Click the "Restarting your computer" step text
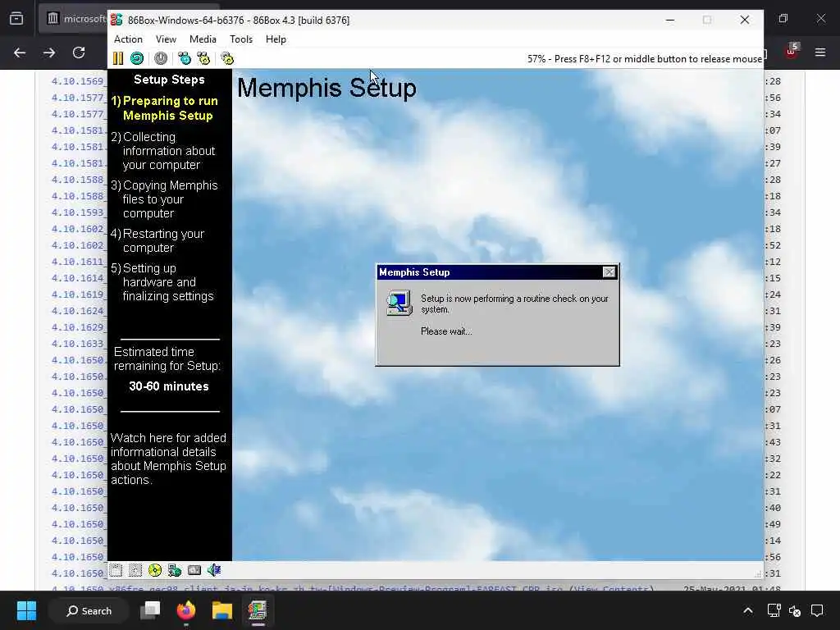The height and width of the screenshot is (630, 840). 158,240
